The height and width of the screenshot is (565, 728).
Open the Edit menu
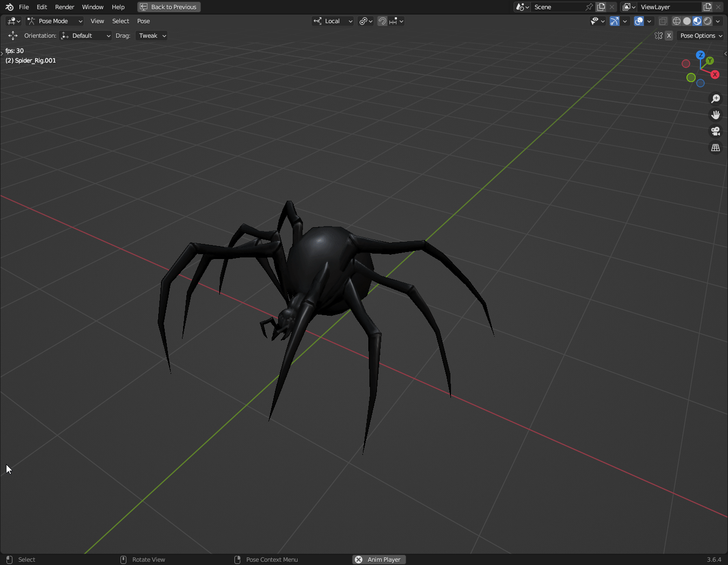pyautogui.click(x=42, y=7)
